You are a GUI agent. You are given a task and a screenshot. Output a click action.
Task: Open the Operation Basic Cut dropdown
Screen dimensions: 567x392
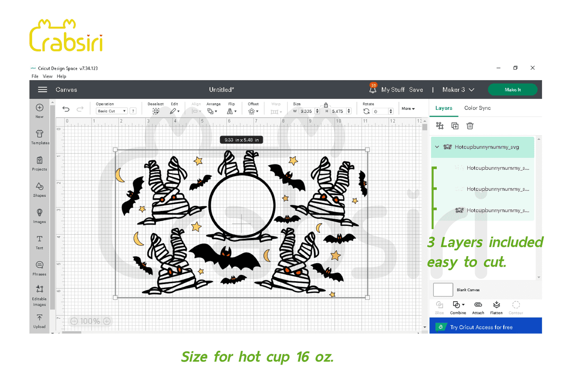pyautogui.click(x=111, y=111)
